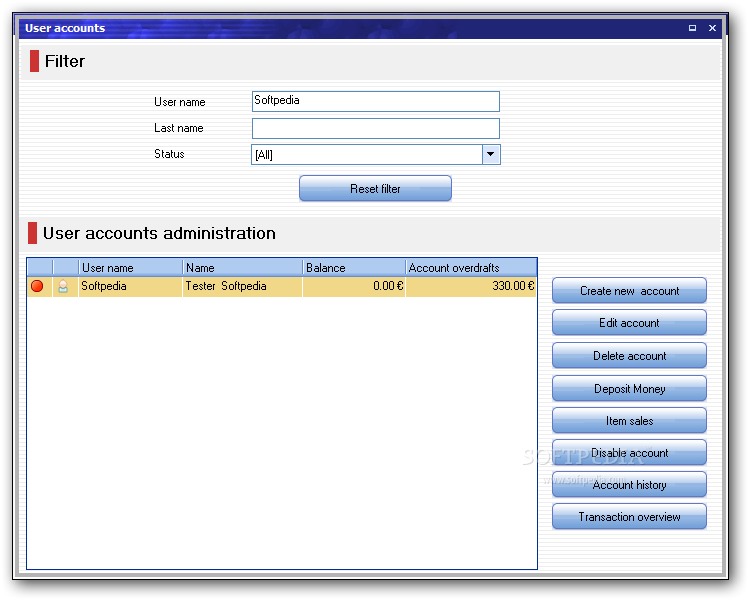Click the red status dot in Softpedia row
The height and width of the screenshot is (600, 749).
[x=37, y=286]
